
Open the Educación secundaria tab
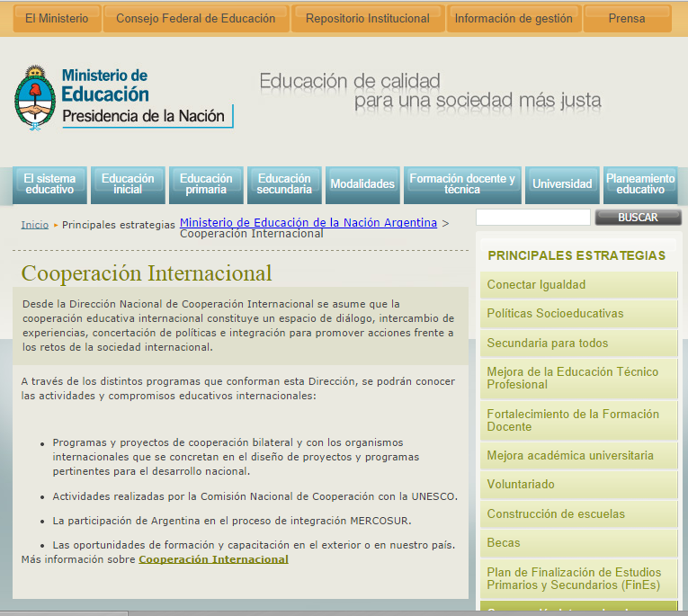pyautogui.click(x=284, y=184)
